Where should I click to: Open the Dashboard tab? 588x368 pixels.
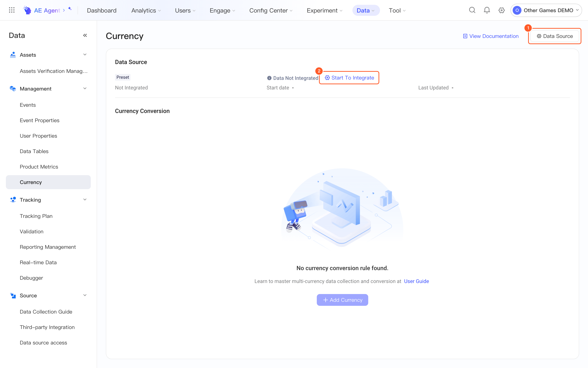102,10
